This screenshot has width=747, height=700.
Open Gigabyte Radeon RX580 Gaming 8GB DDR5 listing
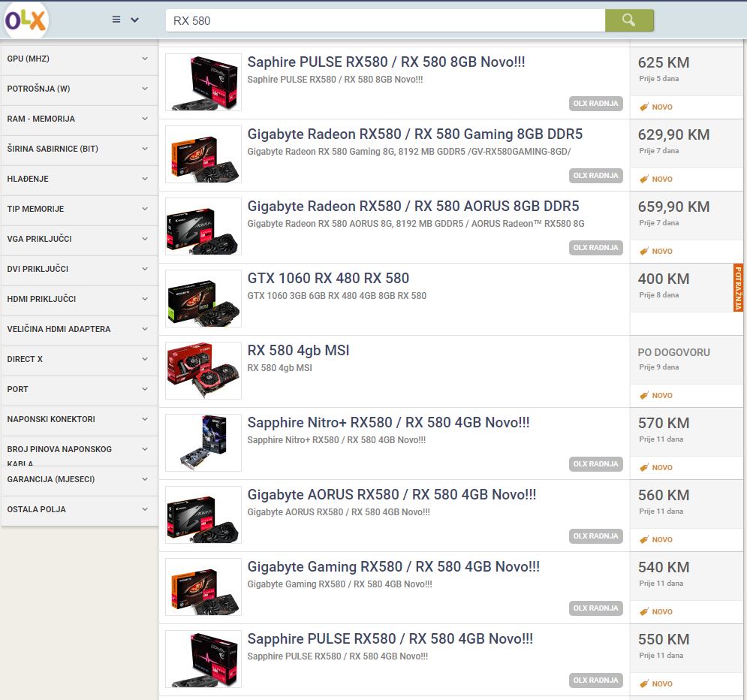coord(414,134)
